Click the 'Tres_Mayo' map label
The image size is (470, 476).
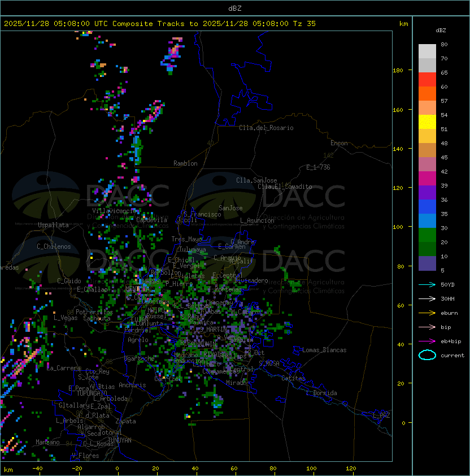pos(186,239)
